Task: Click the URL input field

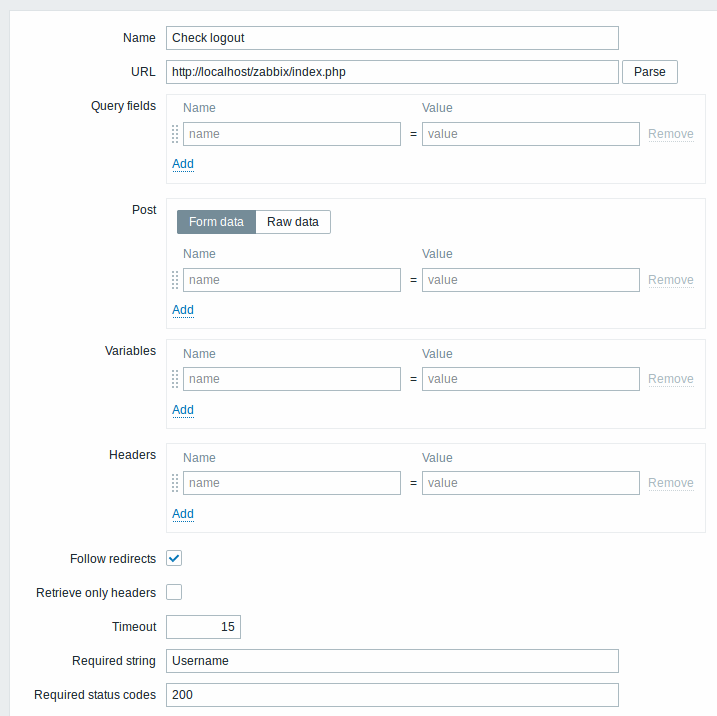Action: pos(392,72)
